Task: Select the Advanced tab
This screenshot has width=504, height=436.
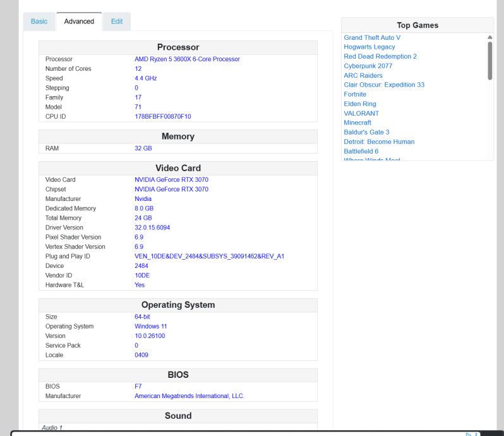Action: pyautogui.click(x=79, y=21)
